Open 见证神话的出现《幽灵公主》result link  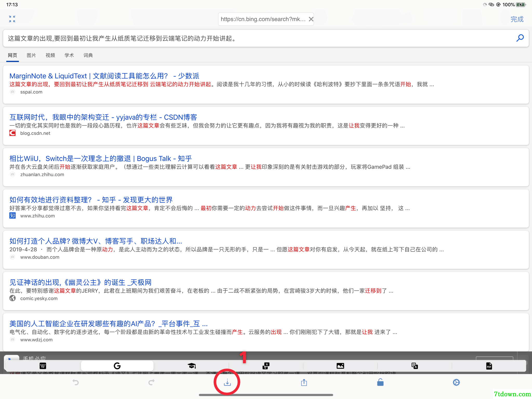(x=80, y=282)
